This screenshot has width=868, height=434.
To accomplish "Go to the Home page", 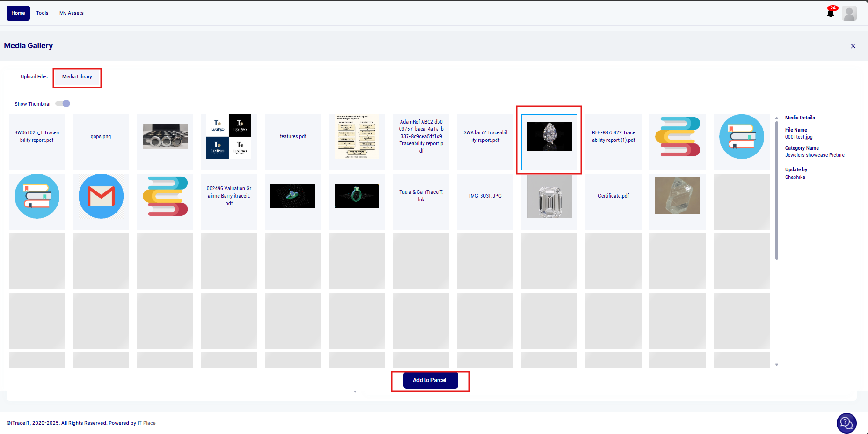I will (18, 13).
